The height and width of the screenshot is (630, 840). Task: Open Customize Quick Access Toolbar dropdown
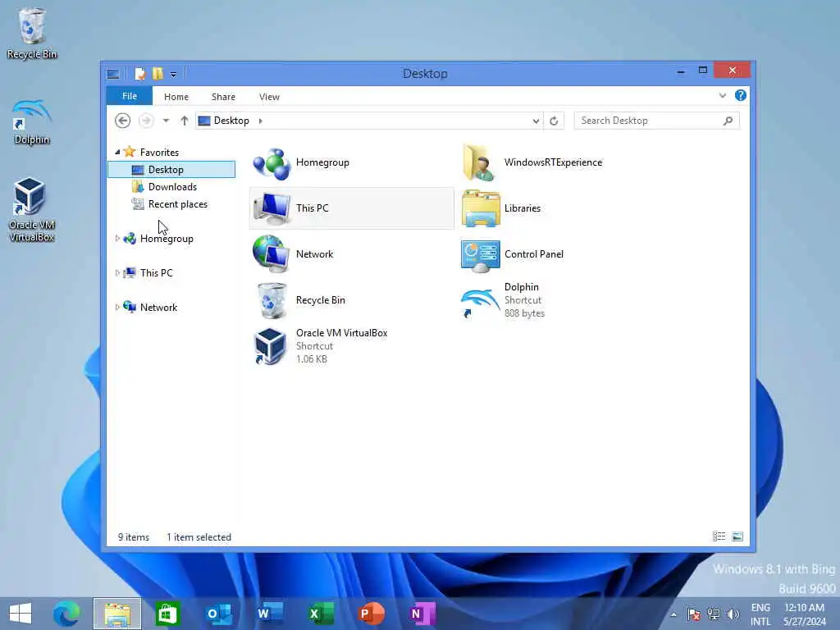click(174, 75)
